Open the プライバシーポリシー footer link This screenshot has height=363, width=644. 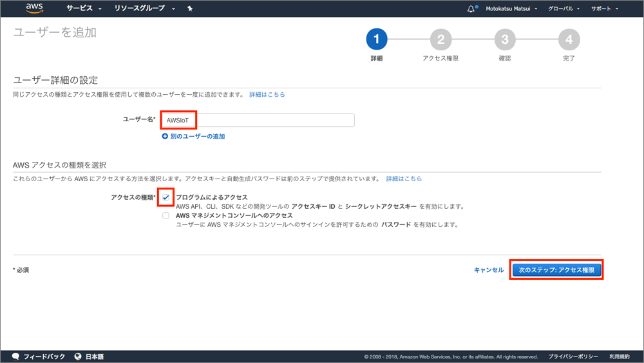573,357
